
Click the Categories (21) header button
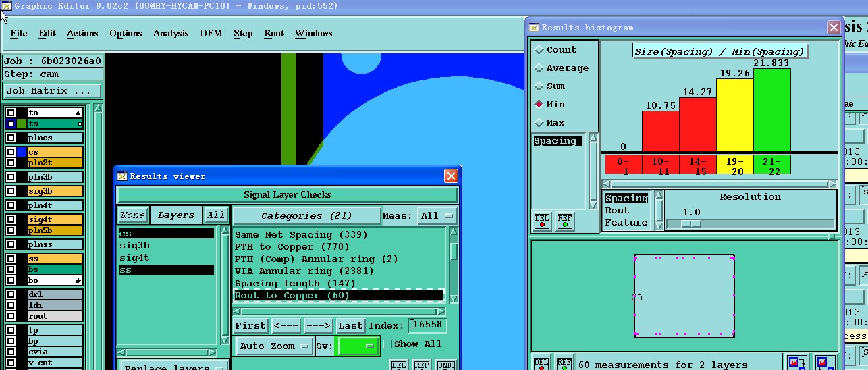306,216
